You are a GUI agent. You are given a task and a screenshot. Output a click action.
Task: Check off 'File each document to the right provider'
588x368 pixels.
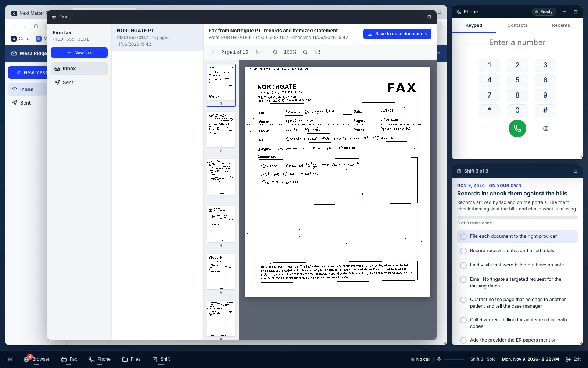[x=463, y=237]
